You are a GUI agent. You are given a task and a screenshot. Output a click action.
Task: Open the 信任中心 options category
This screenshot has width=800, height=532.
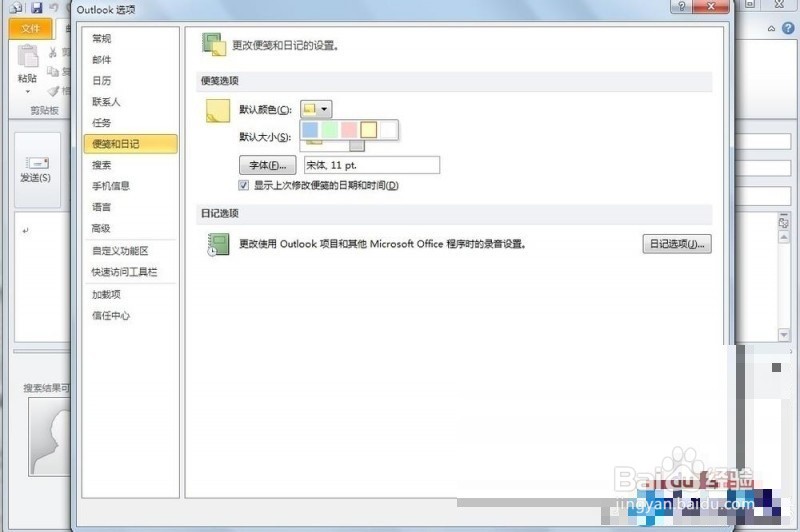coord(130,316)
